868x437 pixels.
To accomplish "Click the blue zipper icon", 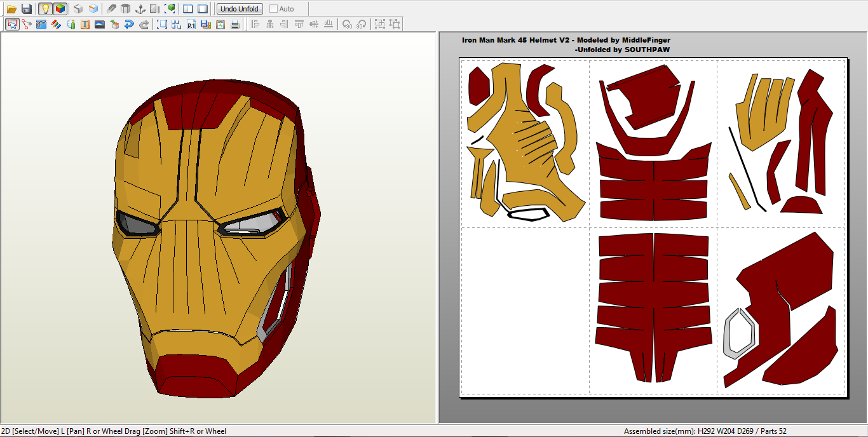I will [x=41, y=24].
